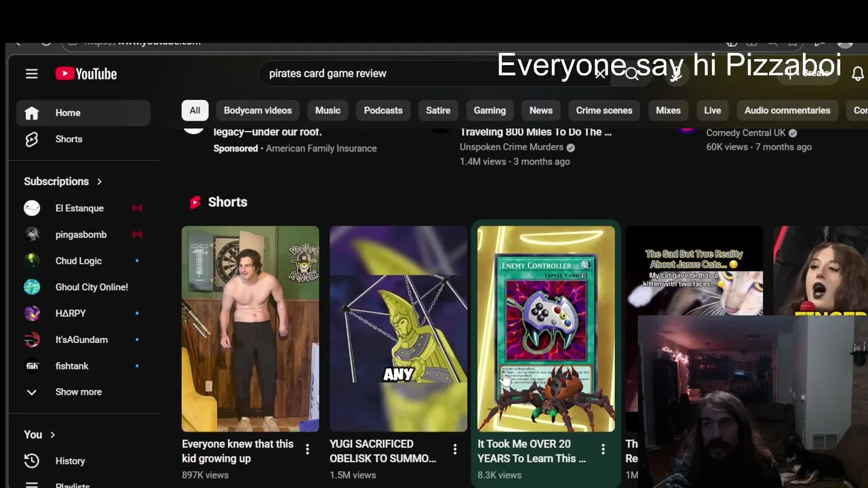Viewport: 868px width, 488px height.
Task: Open Home in the sidebar
Action: pyautogui.click(x=83, y=113)
